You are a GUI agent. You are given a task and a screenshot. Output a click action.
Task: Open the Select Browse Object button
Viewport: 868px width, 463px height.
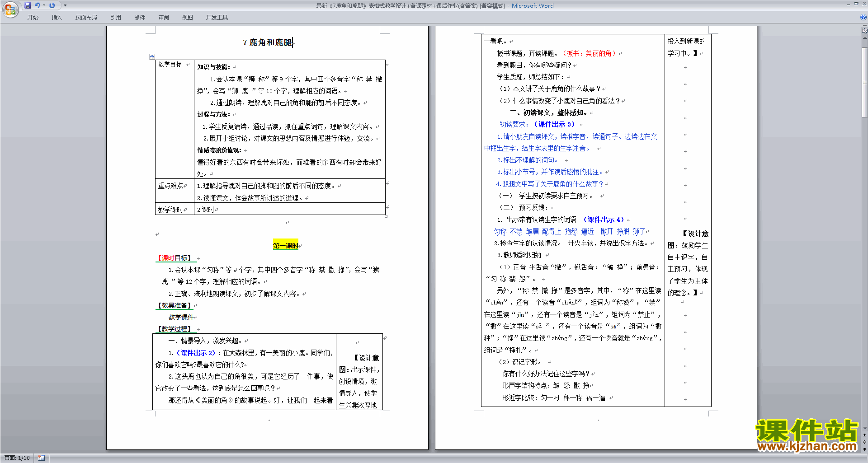pyautogui.click(x=865, y=442)
